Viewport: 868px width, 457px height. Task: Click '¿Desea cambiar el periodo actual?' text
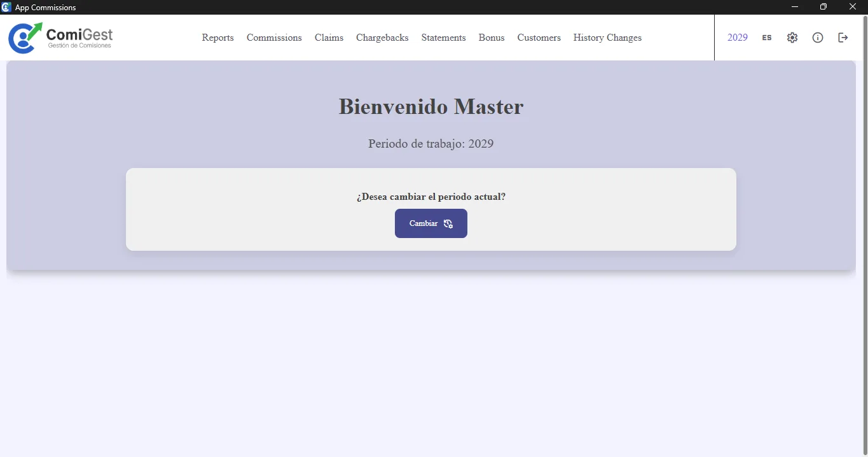click(x=431, y=197)
